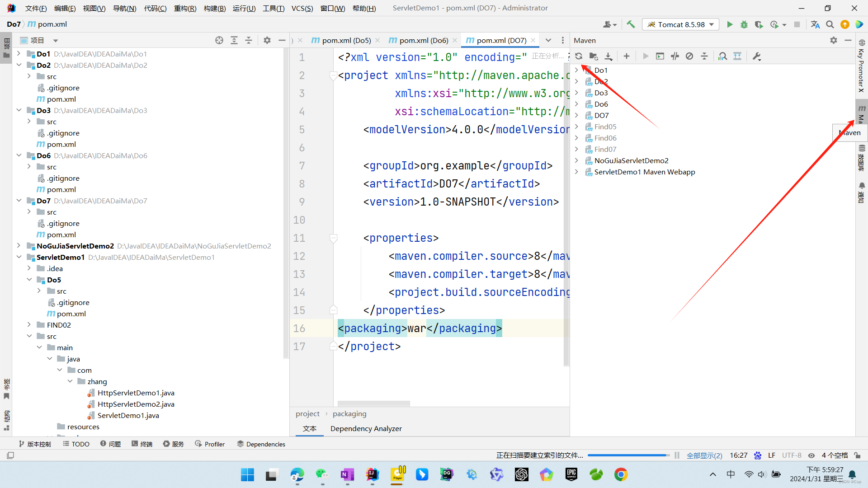Switch to Dependency Analyzer tab
This screenshot has height=488, width=868.
click(x=366, y=428)
